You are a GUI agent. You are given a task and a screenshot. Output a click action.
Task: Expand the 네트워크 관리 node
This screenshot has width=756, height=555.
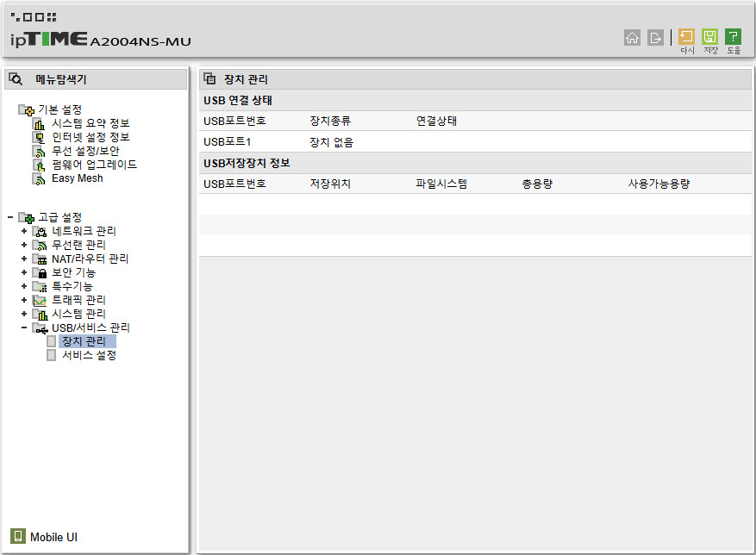pos(24,231)
